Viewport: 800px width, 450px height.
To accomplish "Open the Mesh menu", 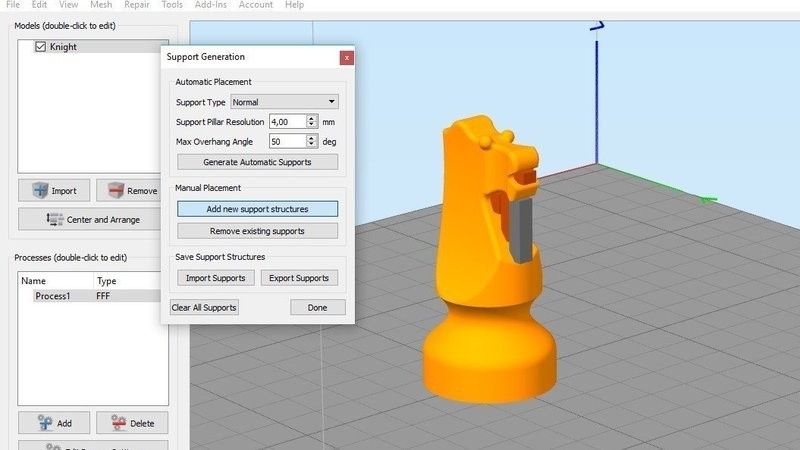I will [x=100, y=5].
